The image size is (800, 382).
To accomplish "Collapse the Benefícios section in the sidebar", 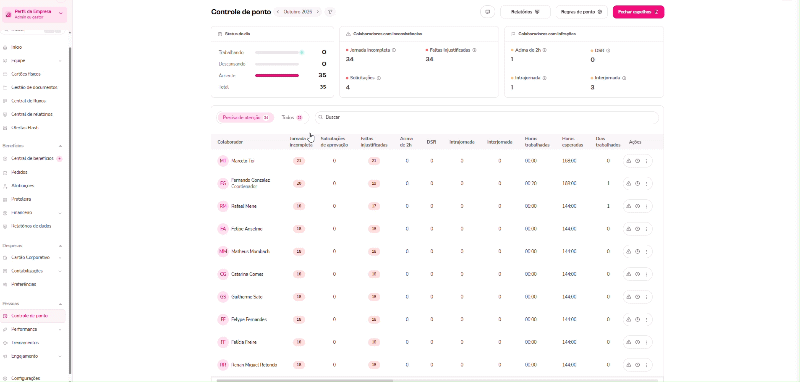I will [x=60, y=146].
